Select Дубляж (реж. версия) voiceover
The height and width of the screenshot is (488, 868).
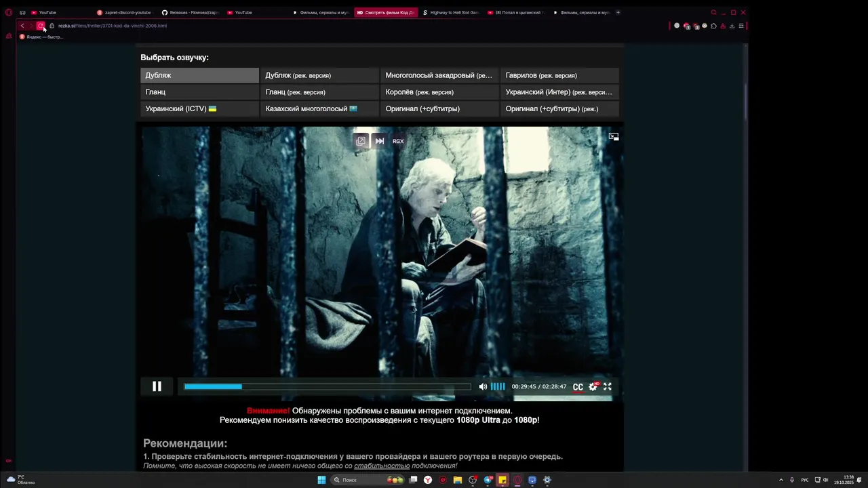pos(319,75)
